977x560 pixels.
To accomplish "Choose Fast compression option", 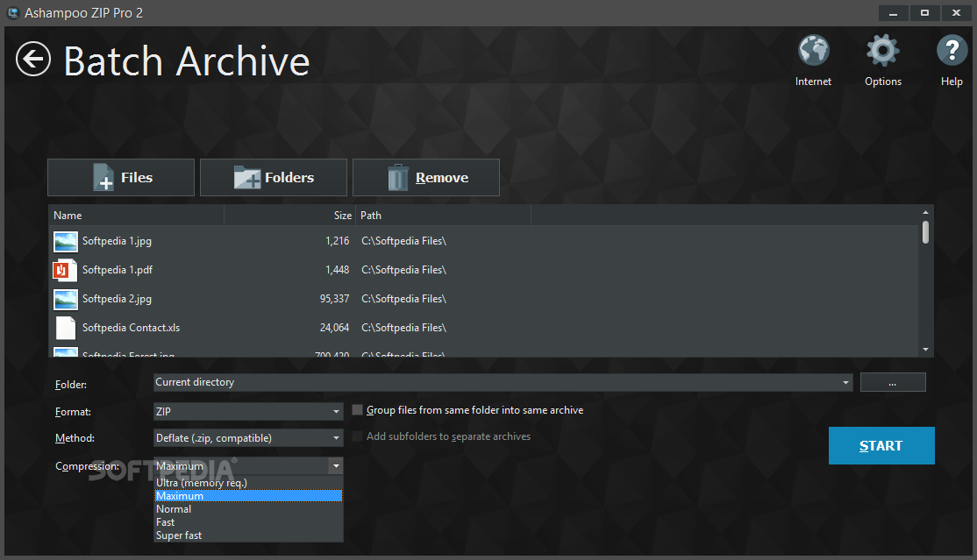I will point(248,522).
